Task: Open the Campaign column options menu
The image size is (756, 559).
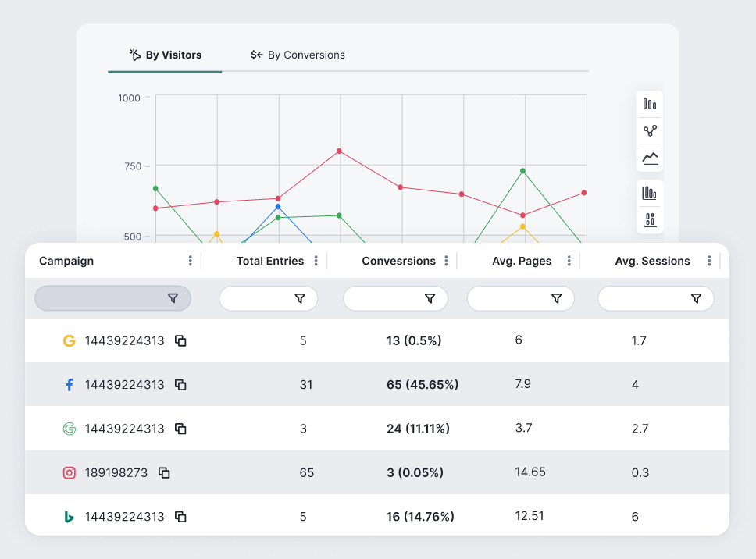Action: pos(190,261)
